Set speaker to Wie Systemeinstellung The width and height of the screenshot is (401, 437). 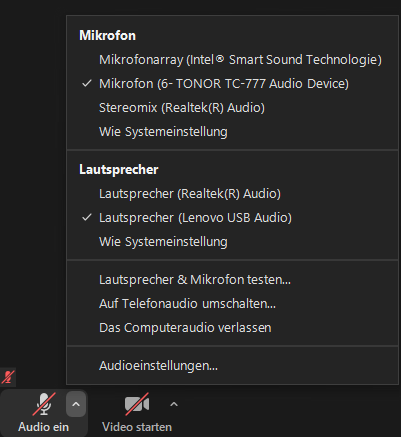(232, 242)
